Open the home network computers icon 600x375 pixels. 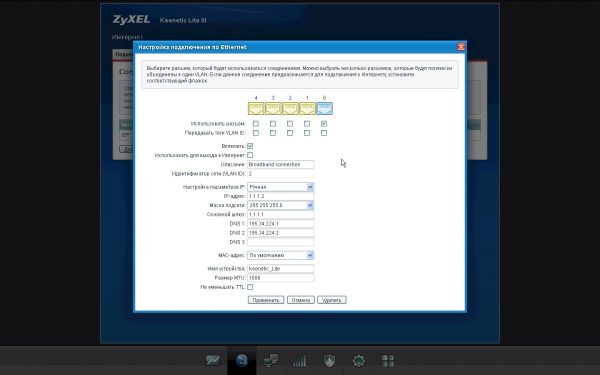click(271, 360)
